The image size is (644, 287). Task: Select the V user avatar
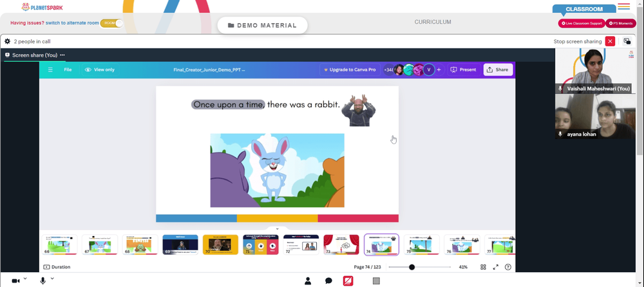pos(429,69)
